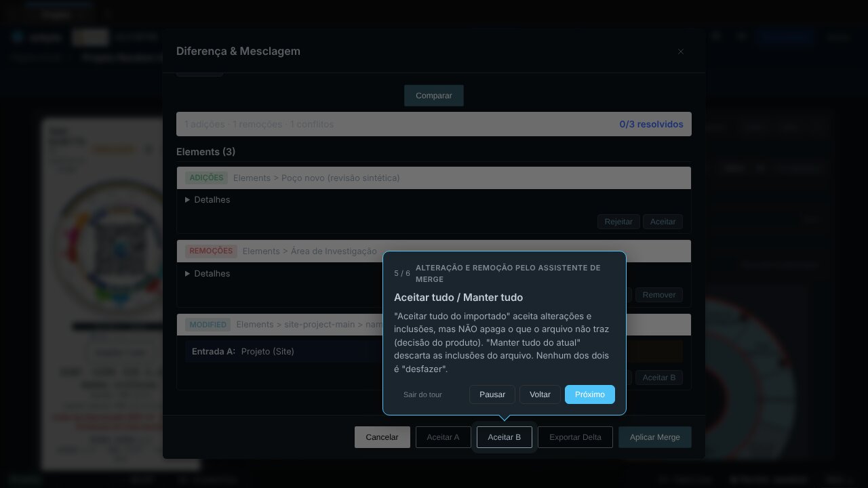868x488 pixels.
Task: Click the highlighted Aceitar B footer button
Action: click(x=505, y=437)
